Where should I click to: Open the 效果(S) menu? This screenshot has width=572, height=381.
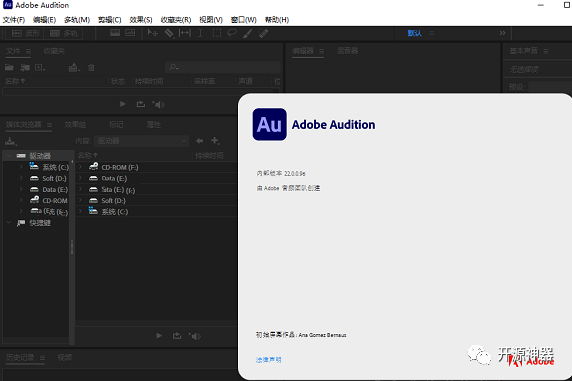[x=141, y=20]
